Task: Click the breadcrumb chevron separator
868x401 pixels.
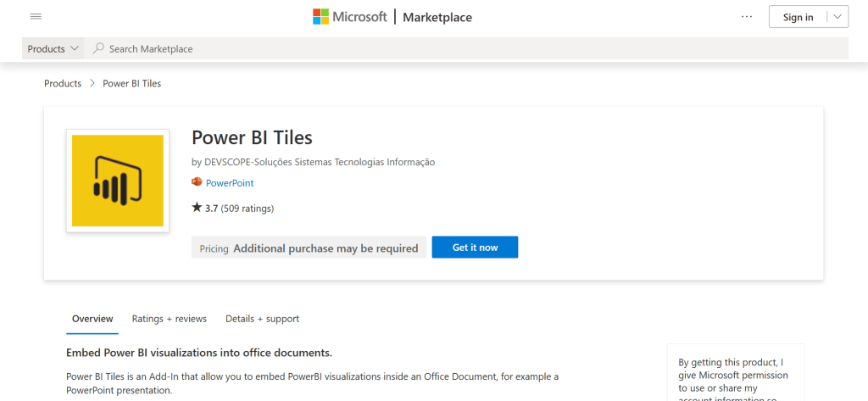Action: click(x=92, y=84)
